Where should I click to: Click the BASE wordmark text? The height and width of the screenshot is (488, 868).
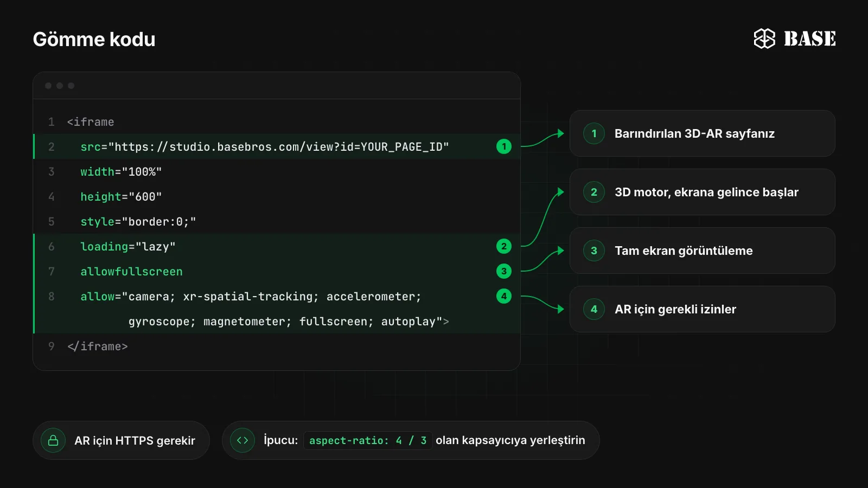tap(809, 38)
